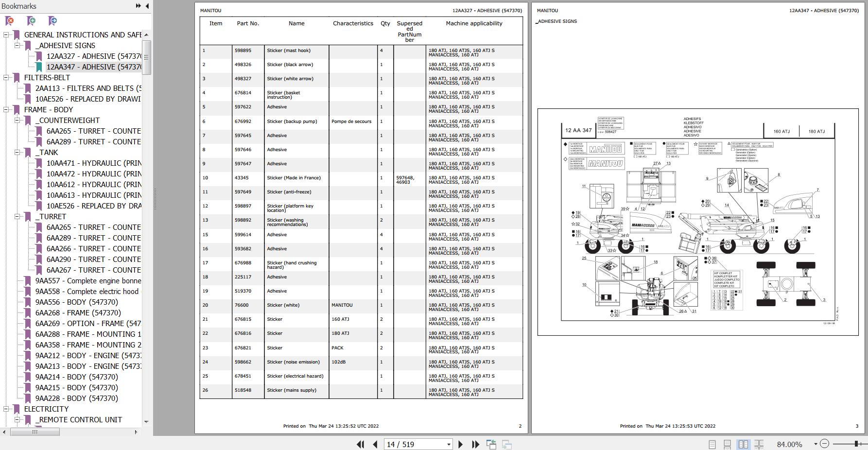Hide the Bookmarks panel with the arrow button
Image resolution: width=868 pixels, height=450 pixels.
(x=146, y=6)
